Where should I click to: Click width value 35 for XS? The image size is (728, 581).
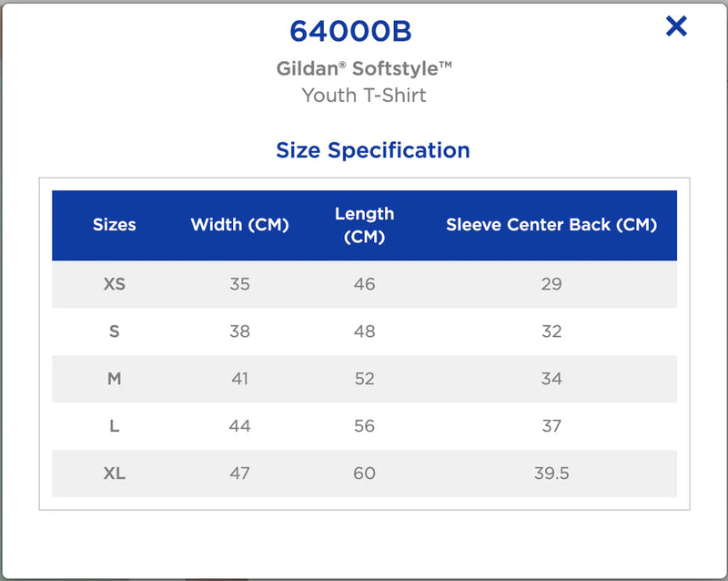tap(240, 284)
